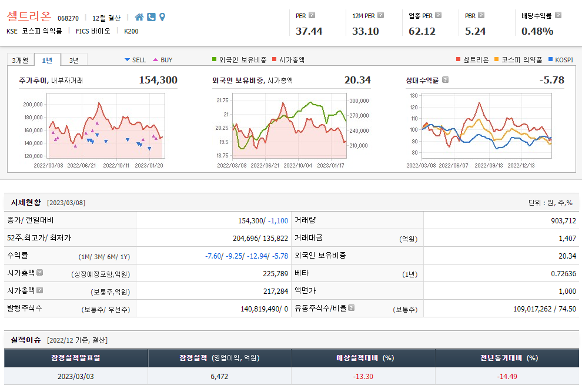The image size is (582, 392).
Task: Click the blue SELL legend triangle
Action: (x=127, y=60)
